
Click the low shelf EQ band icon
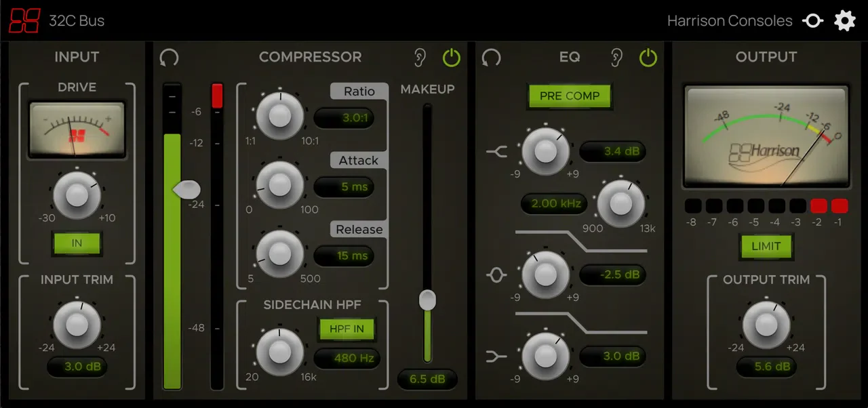[x=497, y=356]
